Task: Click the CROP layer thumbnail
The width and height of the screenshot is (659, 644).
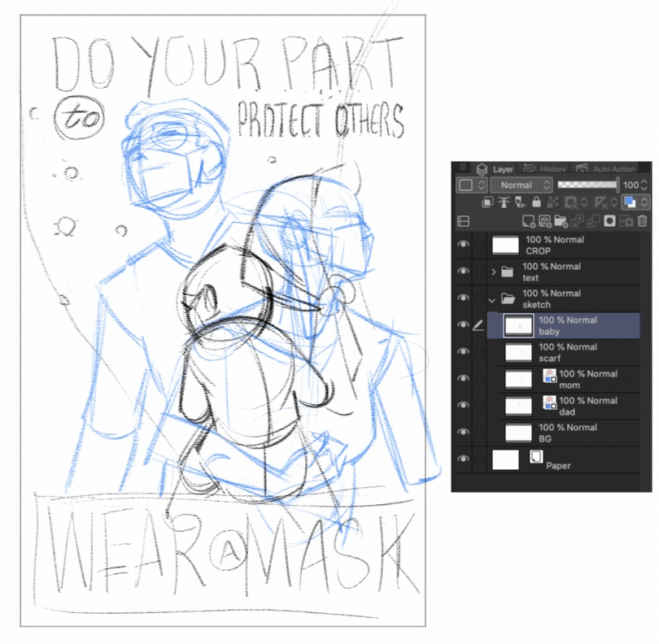Action: click(505, 245)
